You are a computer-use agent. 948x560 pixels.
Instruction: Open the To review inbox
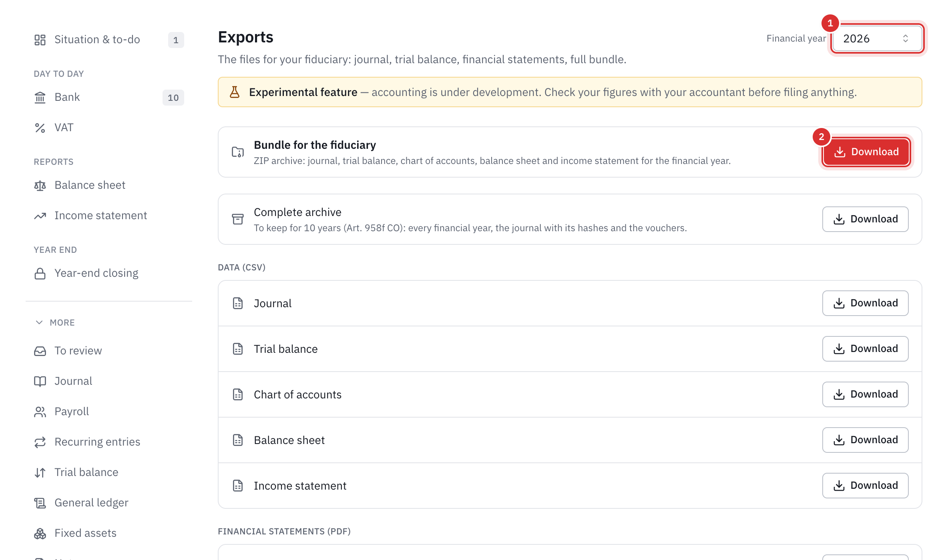click(108, 351)
